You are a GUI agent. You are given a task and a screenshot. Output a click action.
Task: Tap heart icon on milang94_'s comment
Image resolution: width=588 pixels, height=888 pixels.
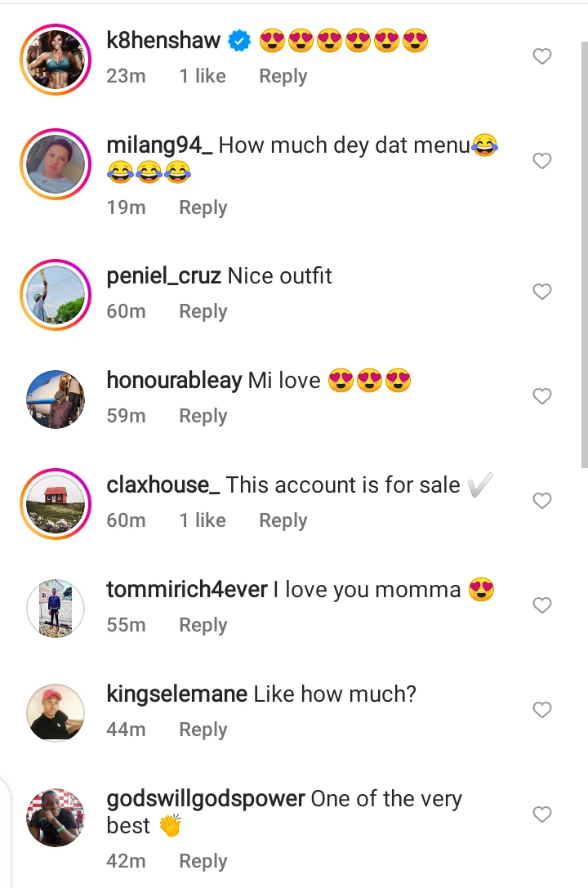coord(542,161)
